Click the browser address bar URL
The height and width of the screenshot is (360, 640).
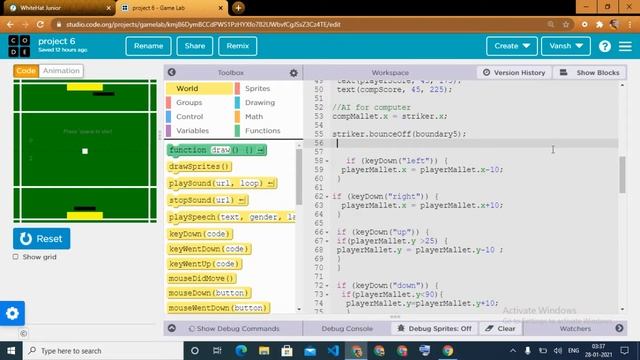[203, 24]
